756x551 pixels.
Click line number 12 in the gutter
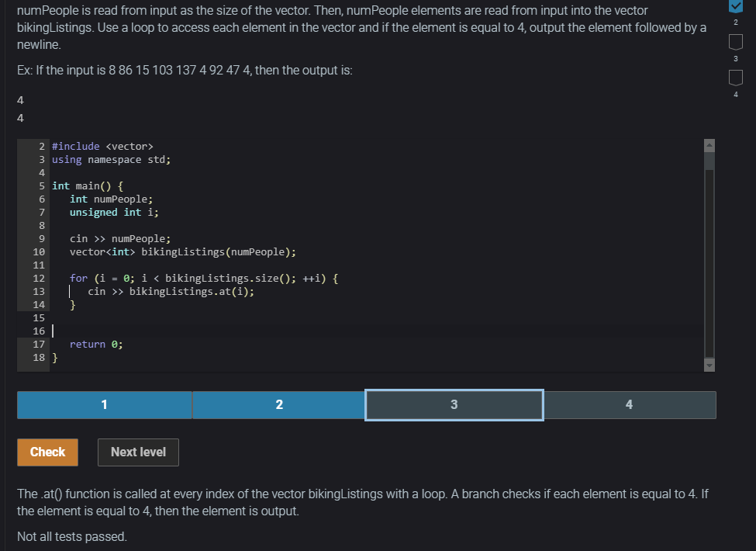pos(38,278)
